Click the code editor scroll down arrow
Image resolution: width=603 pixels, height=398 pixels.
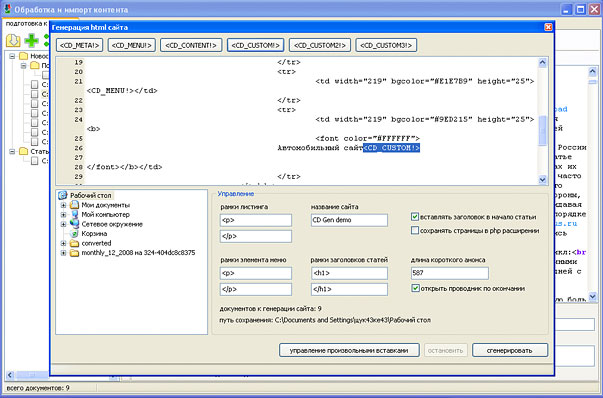click(542, 179)
